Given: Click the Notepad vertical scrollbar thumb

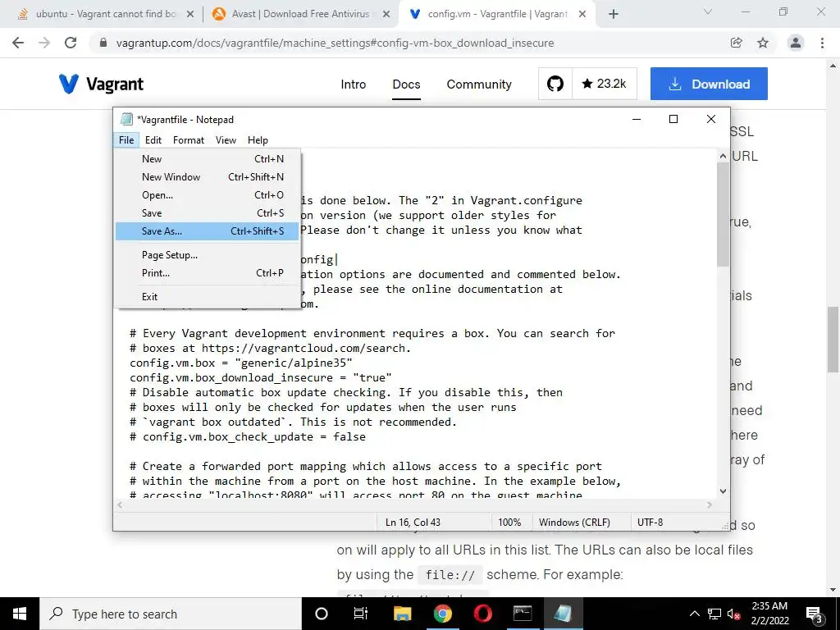Looking at the screenshot, I should [x=724, y=214].
